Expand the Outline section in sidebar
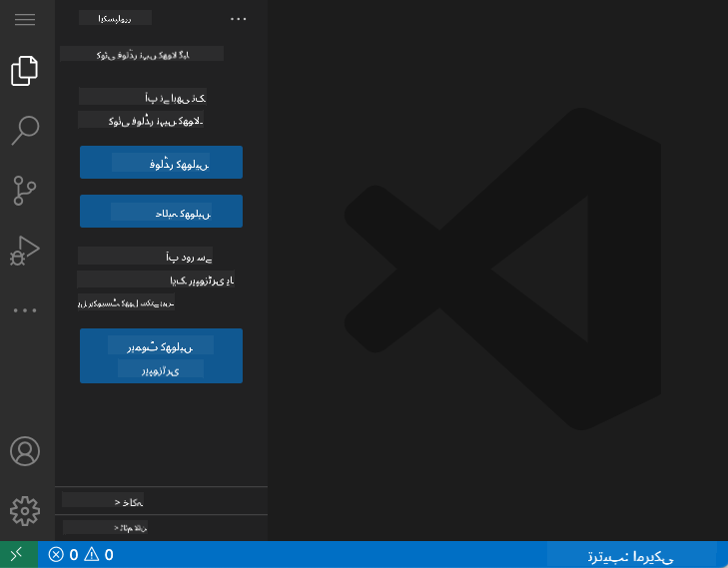This screenshot has height=568, width=728. pyautogui.click(x=160, y=500)
